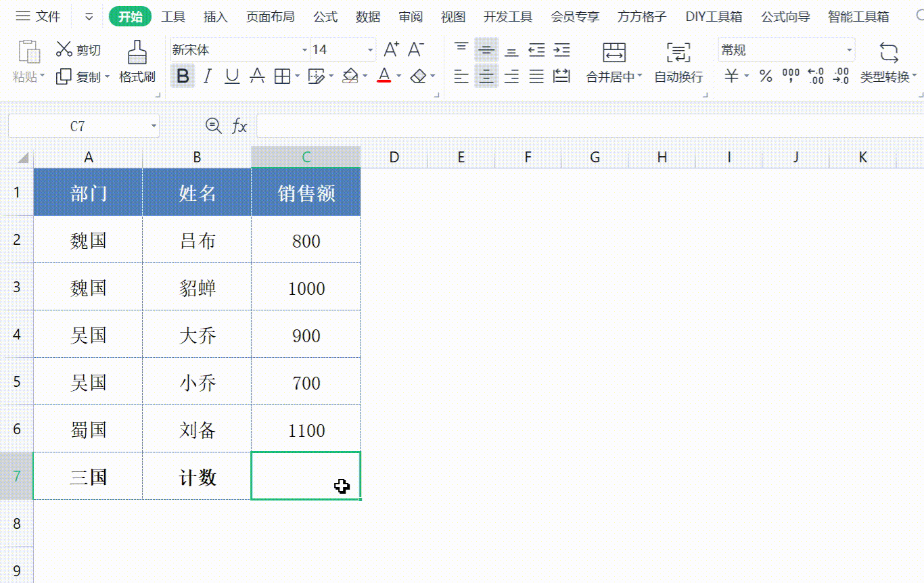Screen dimensions: 924x583
Task: Switch to the 数据 tab
Action: pos(368,17)
